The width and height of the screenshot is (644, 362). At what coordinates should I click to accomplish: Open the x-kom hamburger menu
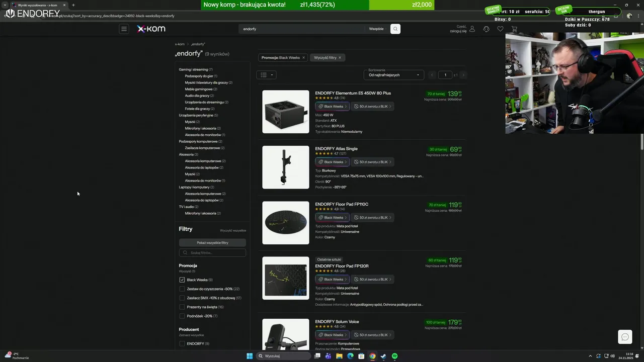point(124,29)
